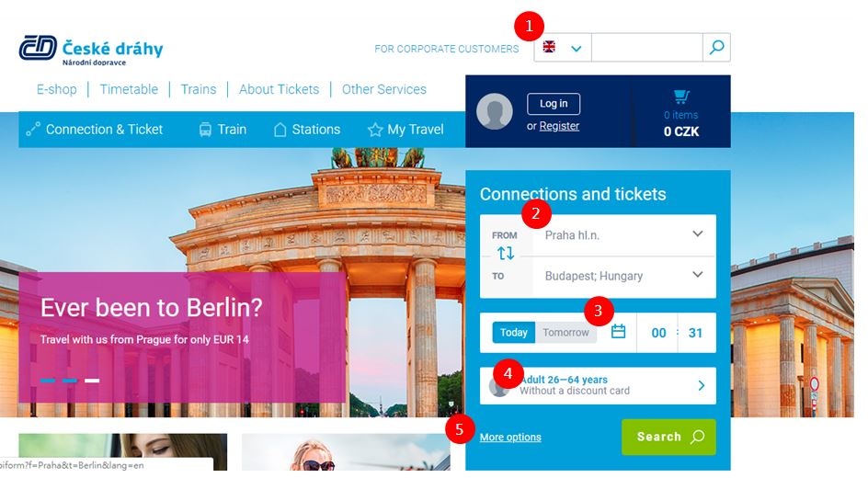Open passenger type Adult 26–64 years
This screenshot has width=868, height=478.
click(598, 385)
